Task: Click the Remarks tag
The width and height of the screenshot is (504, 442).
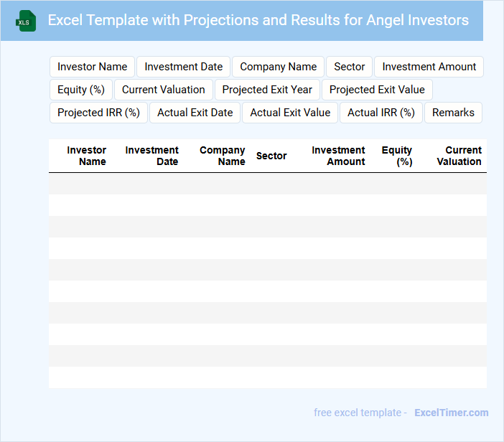Action: pyautogui.click(x=453, y=113)
